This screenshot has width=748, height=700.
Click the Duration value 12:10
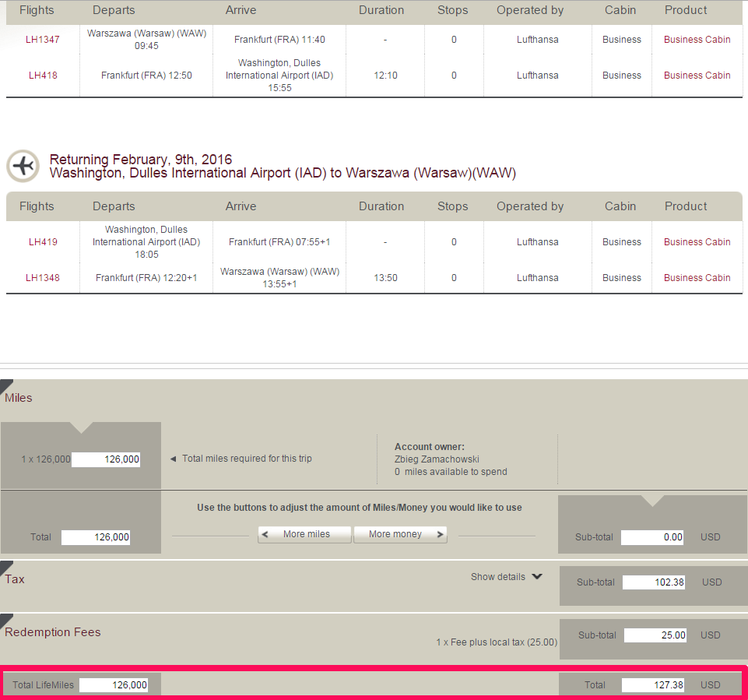(385, 76)
